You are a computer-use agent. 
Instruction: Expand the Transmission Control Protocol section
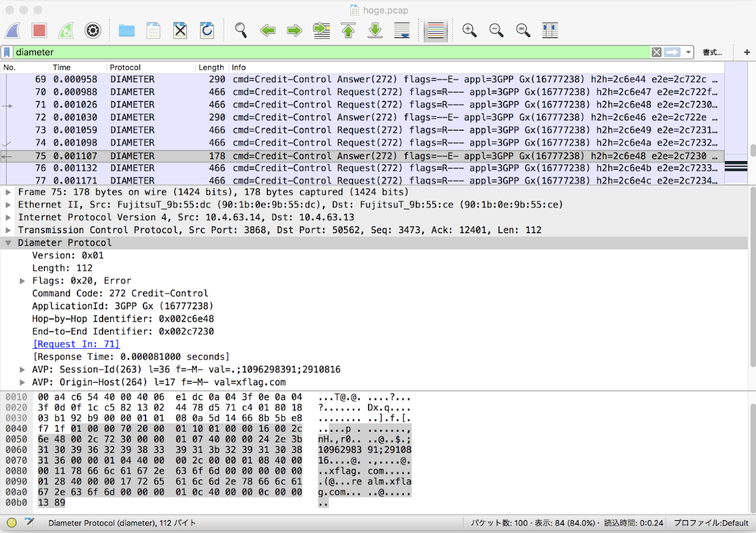8,230
